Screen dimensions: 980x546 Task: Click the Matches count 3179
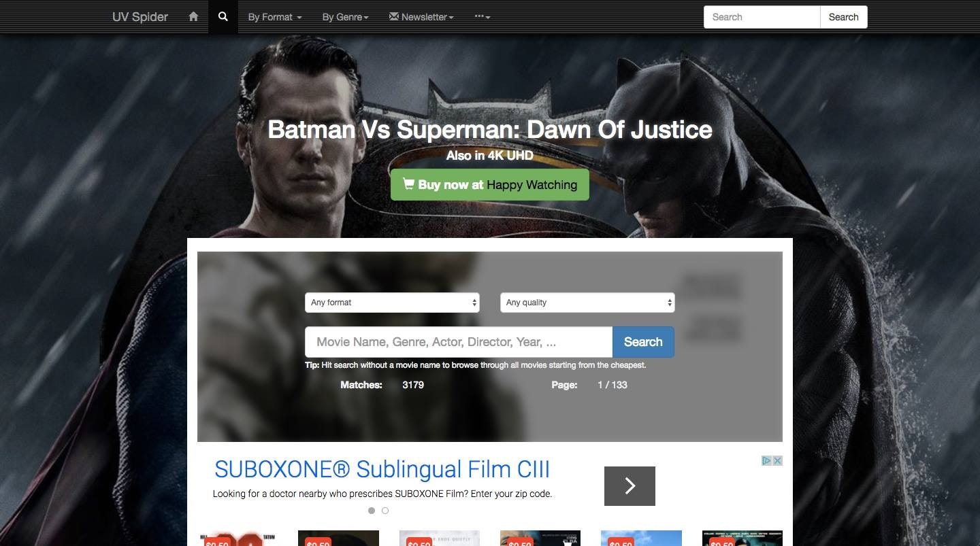tap(413, 385)
